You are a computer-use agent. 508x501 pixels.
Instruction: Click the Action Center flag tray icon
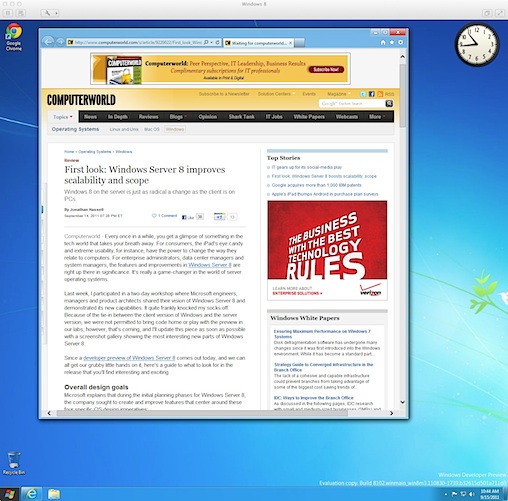pyautogui.click(x=454, y=494)
